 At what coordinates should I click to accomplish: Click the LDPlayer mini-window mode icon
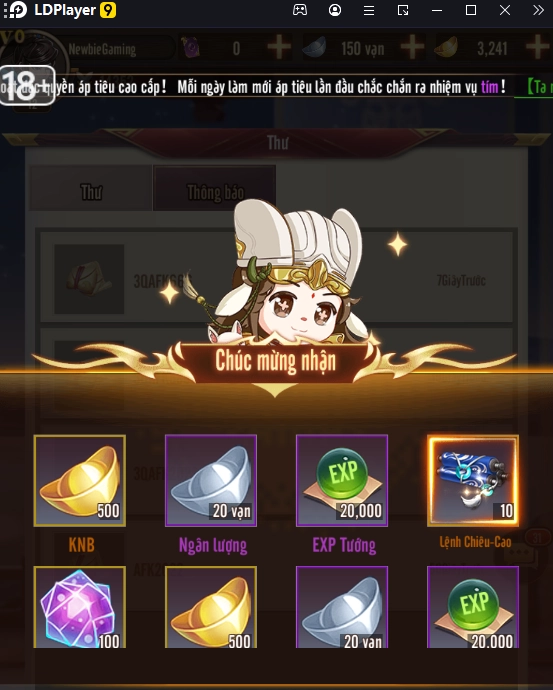403,10
